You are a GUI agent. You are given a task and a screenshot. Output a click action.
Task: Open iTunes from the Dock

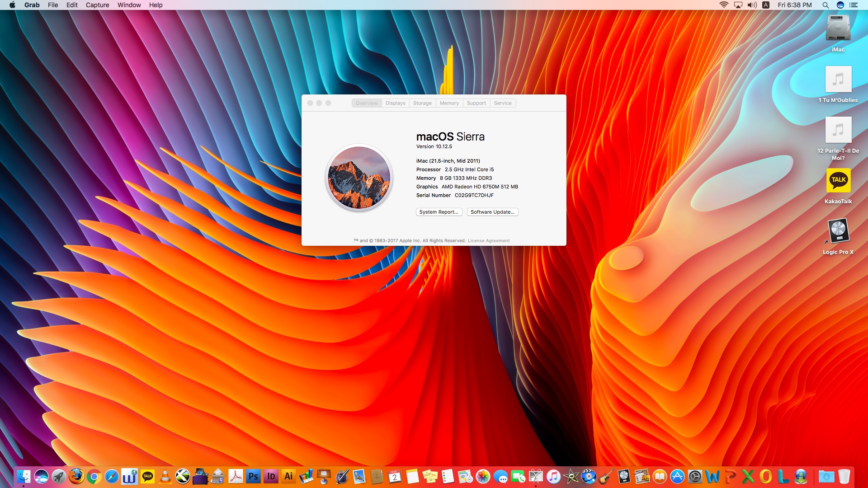(553, 476)
